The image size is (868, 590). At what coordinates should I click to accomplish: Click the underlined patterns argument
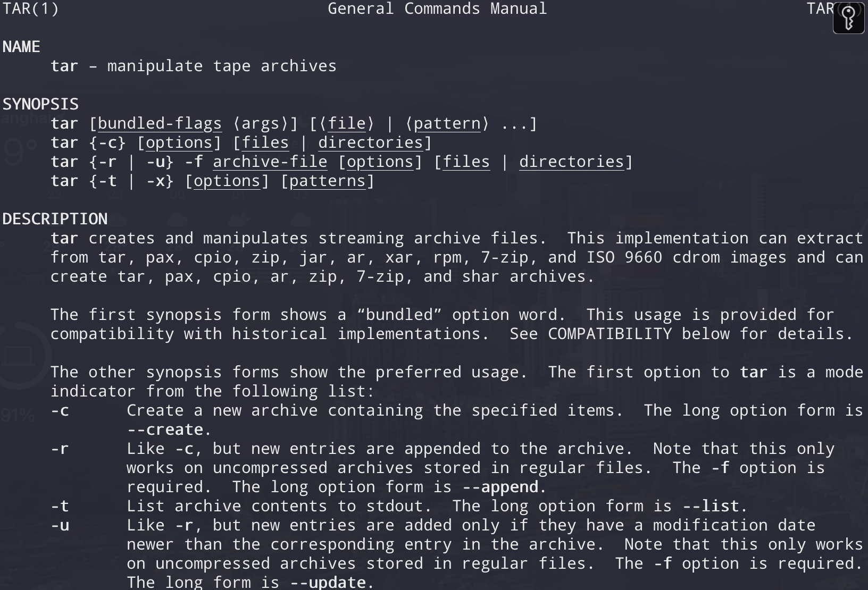(x=328, y=181)
